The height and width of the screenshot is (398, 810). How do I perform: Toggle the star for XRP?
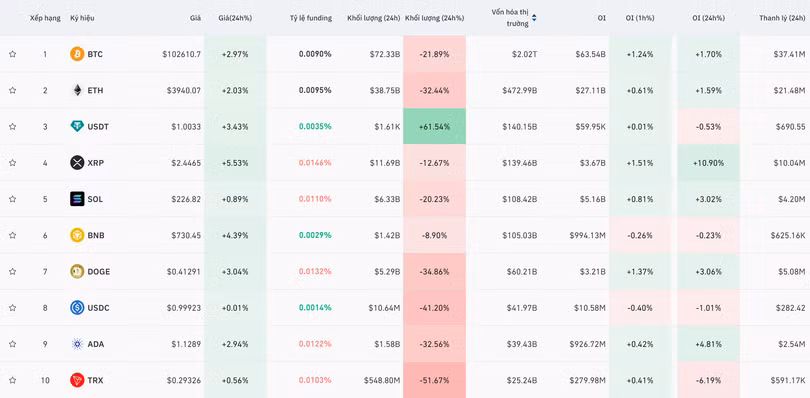[12, 163]
